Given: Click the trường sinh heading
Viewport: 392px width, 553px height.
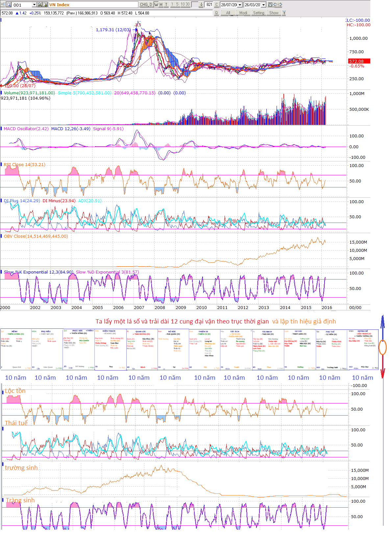Looking at the screenshot, I should tap(21, 468).
